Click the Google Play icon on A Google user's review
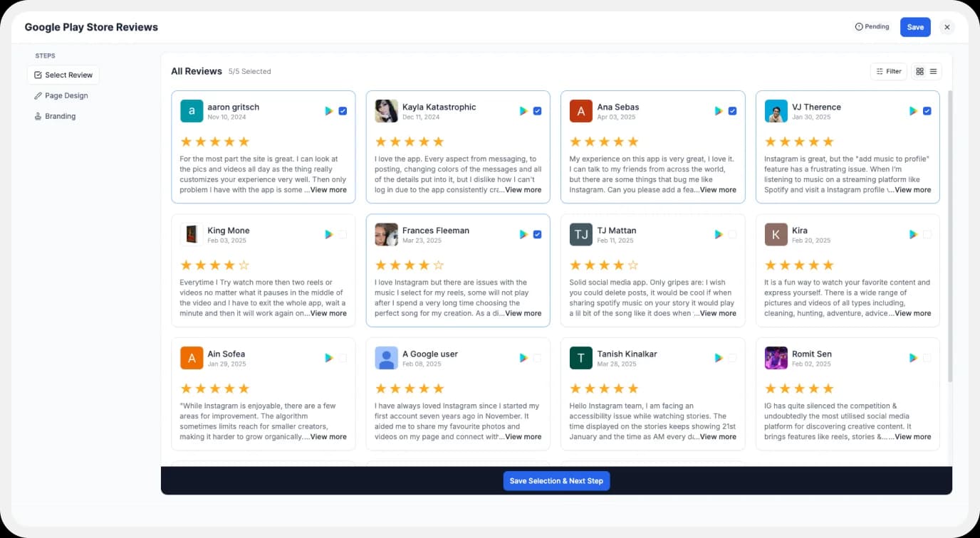Screen dimensions: 980x538 (x=524, y=358)
